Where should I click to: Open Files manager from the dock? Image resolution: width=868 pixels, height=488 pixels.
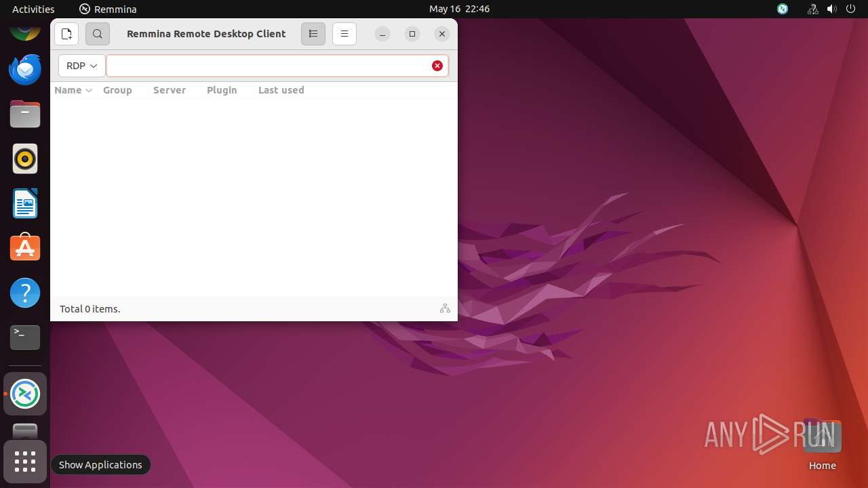point(25,114)
